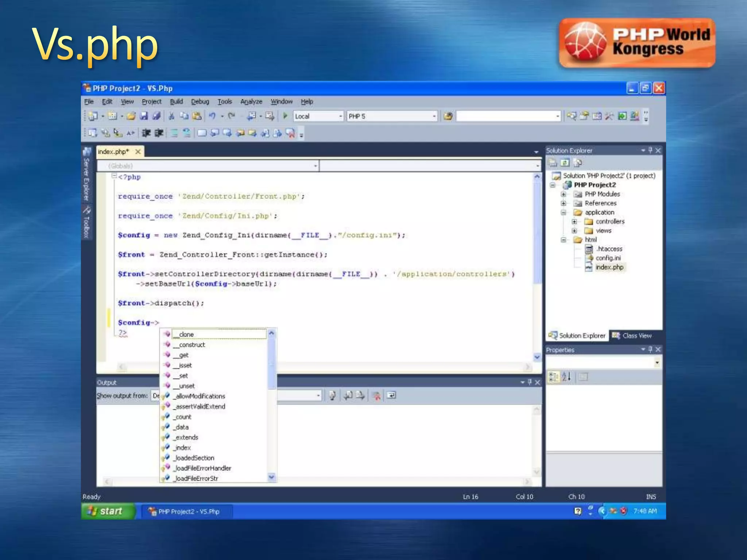
Task: Select _loadedSection in the autocomplete list
Action: pos(194,458)
